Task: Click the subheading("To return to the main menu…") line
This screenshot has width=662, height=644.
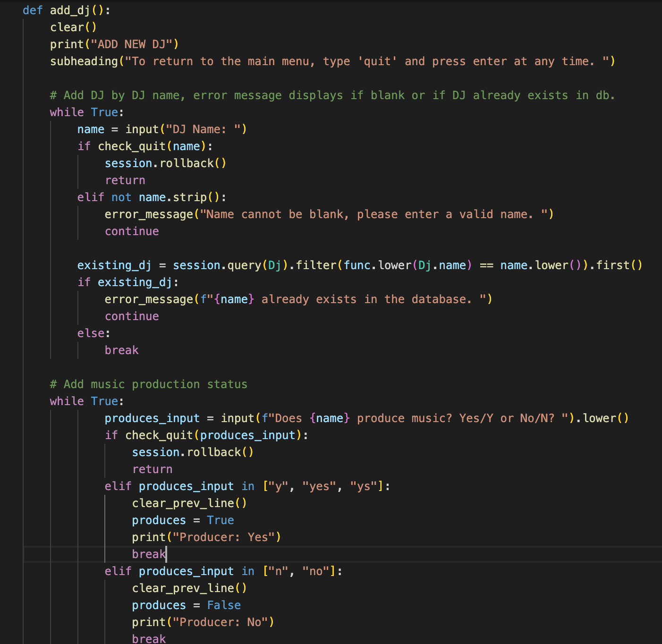Action: [x=333, y=61]
